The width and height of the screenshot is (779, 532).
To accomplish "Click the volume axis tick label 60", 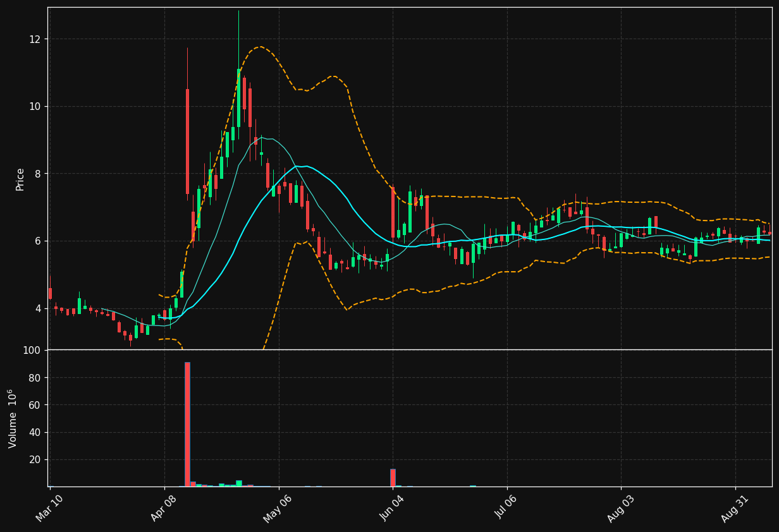I will (34, 405).
